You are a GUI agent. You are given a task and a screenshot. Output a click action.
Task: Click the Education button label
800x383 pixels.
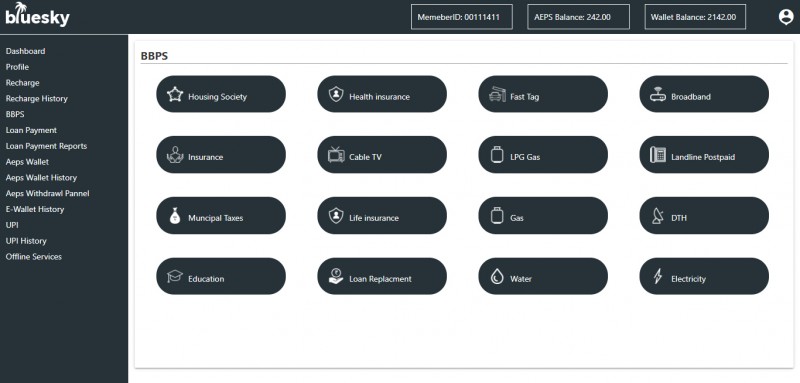tap(206, 278)
